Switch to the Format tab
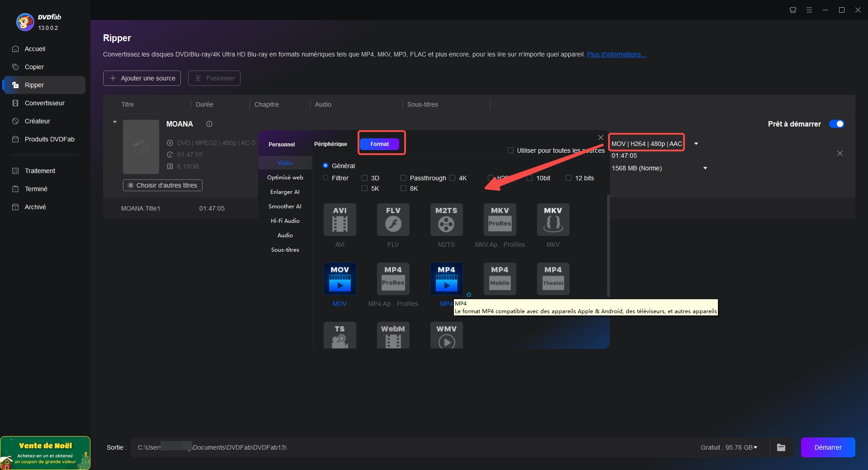 (379, 144)
